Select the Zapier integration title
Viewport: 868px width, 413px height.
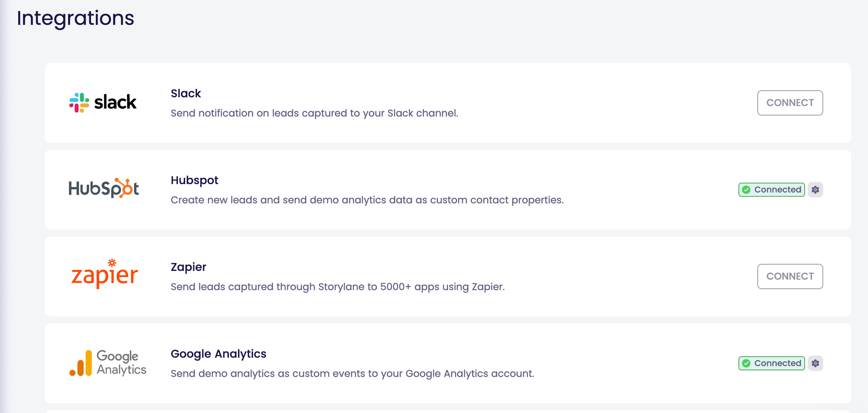click(188, 267)
